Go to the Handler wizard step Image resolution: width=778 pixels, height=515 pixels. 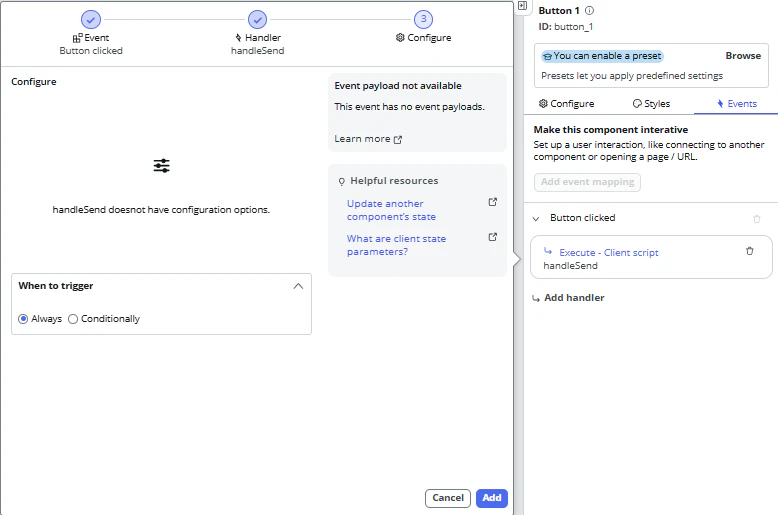[x=258, y=33]
